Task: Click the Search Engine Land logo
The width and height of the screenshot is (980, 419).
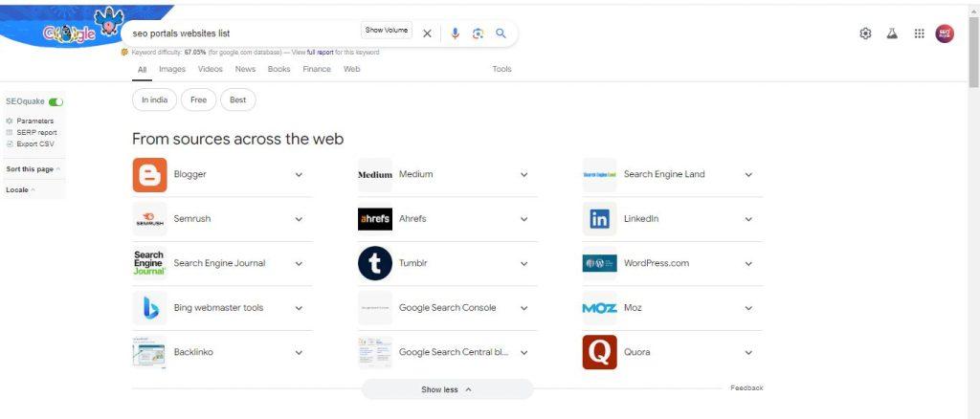Action: coord(599,175)
